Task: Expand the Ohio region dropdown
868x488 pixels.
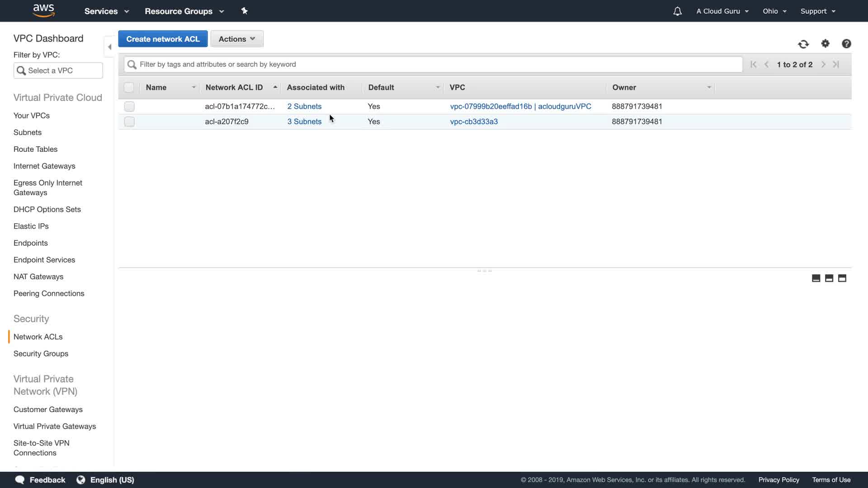Action: point(774,11)
